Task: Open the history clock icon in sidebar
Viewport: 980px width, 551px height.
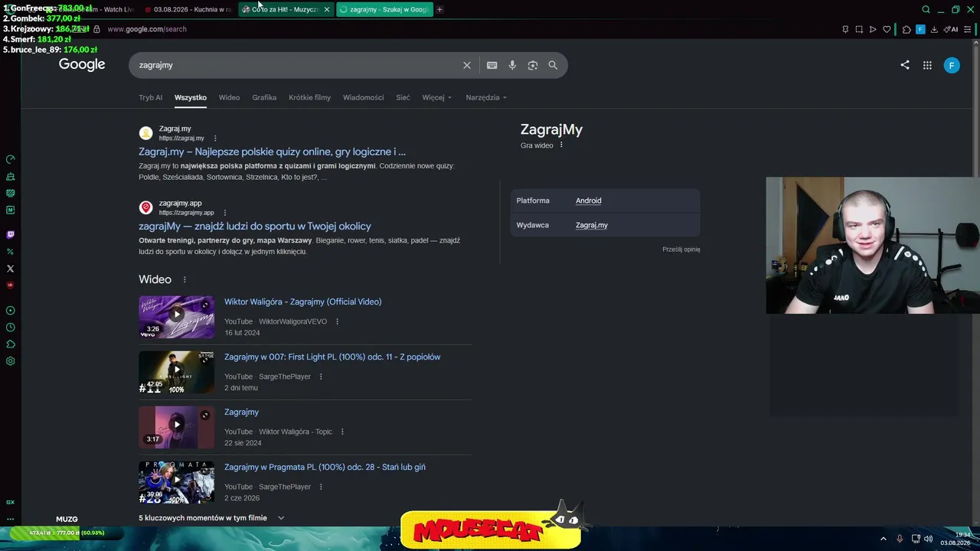Action: (10, 328)
